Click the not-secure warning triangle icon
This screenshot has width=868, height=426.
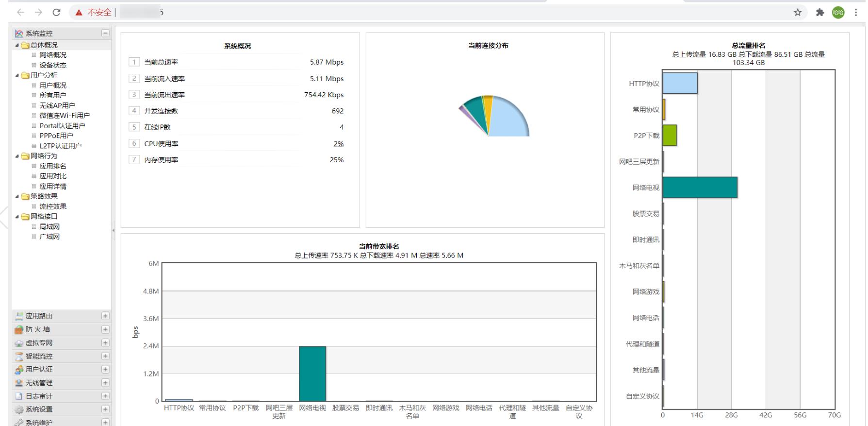coord(79,13)
